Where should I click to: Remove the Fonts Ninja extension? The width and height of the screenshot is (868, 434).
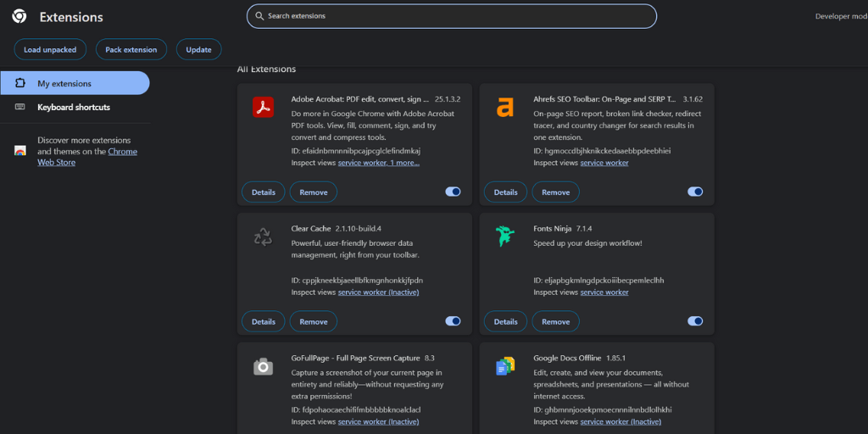tap(556, 321)
